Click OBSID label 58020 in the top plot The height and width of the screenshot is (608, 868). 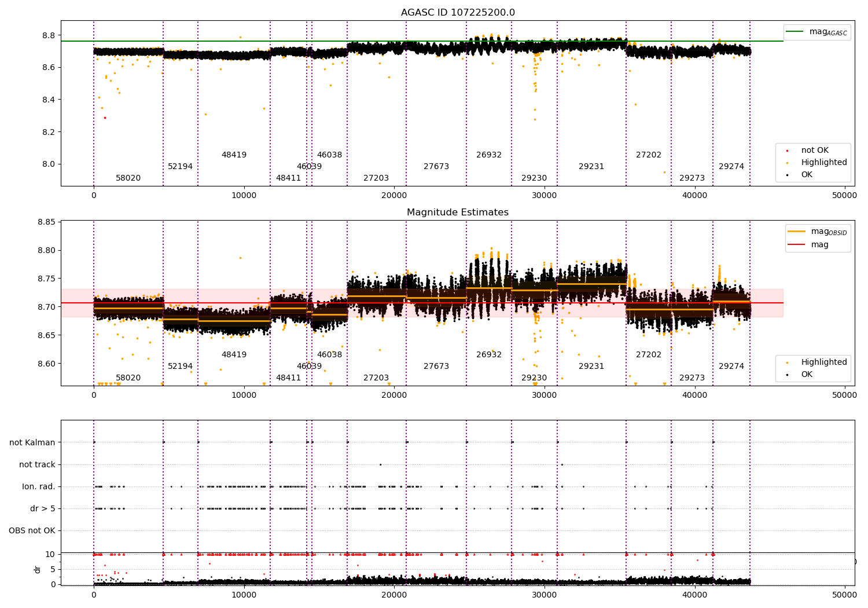(x=128, y=178)
